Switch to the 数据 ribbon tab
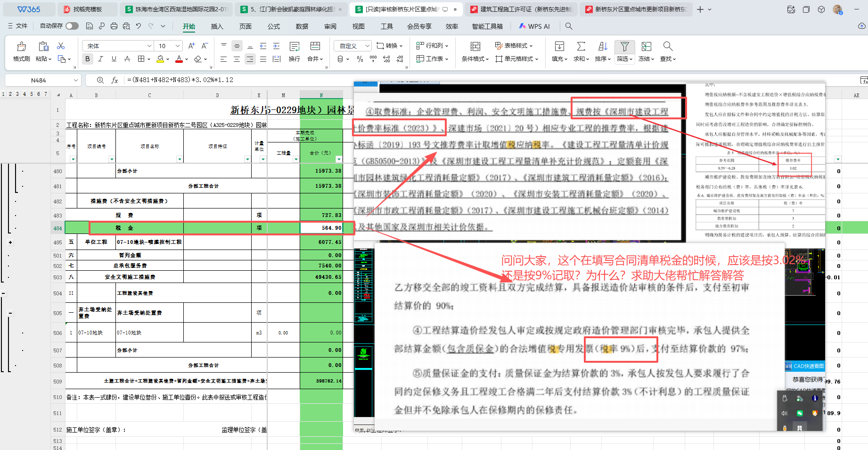The width and height of the screenshot is (868, 450). 302,26
